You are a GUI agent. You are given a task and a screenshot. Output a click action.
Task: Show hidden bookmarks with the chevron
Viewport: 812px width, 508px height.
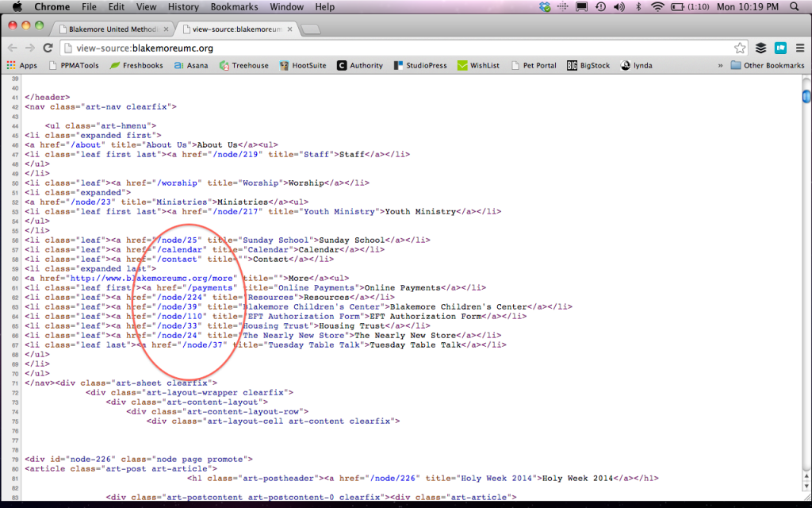[720, 65]
